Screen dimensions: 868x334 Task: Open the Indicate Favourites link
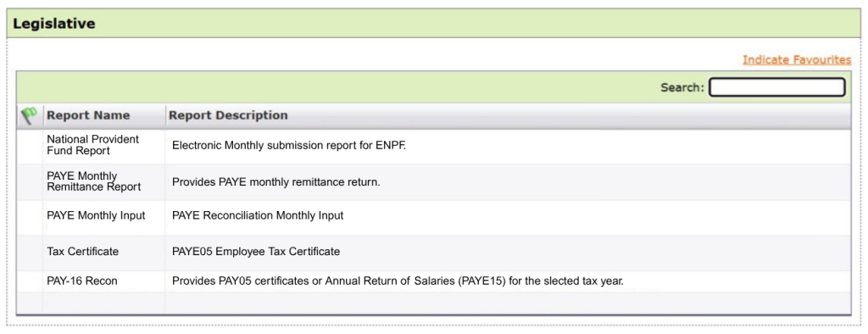[x=797, y=60]
